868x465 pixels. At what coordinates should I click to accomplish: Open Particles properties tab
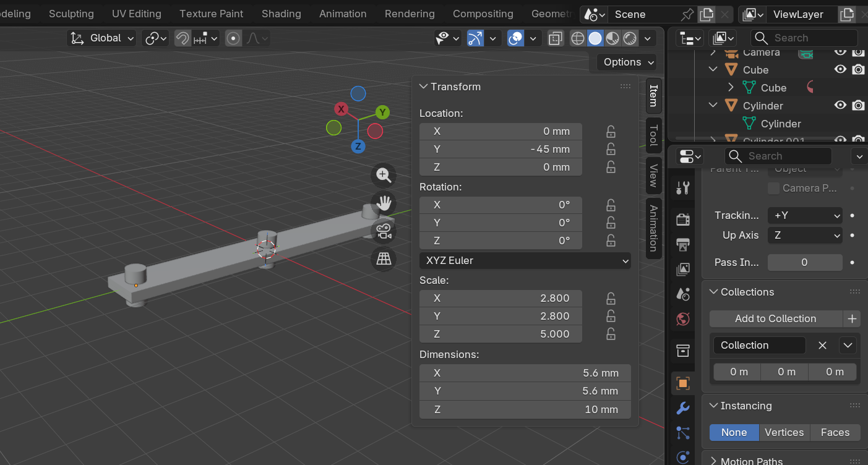[683, 433]
